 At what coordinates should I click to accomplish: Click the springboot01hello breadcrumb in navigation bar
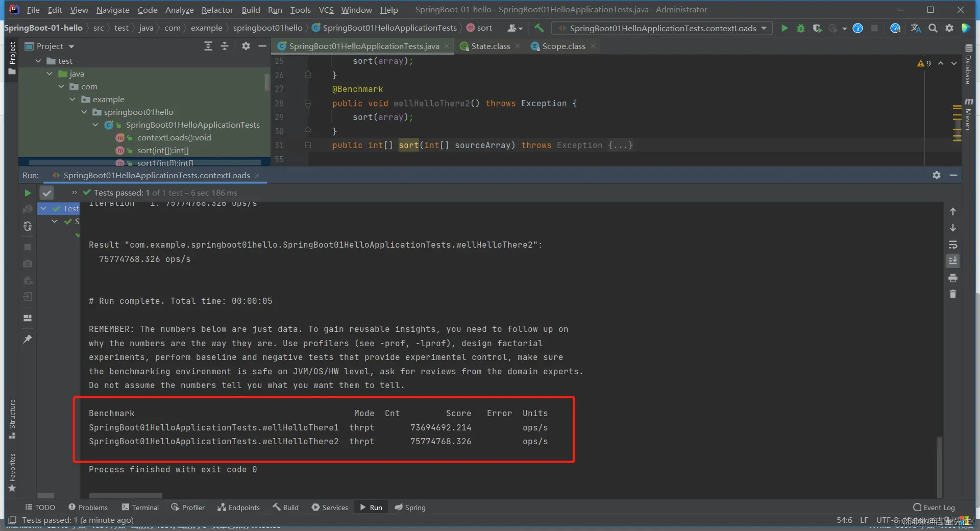(x=268, y=28)
